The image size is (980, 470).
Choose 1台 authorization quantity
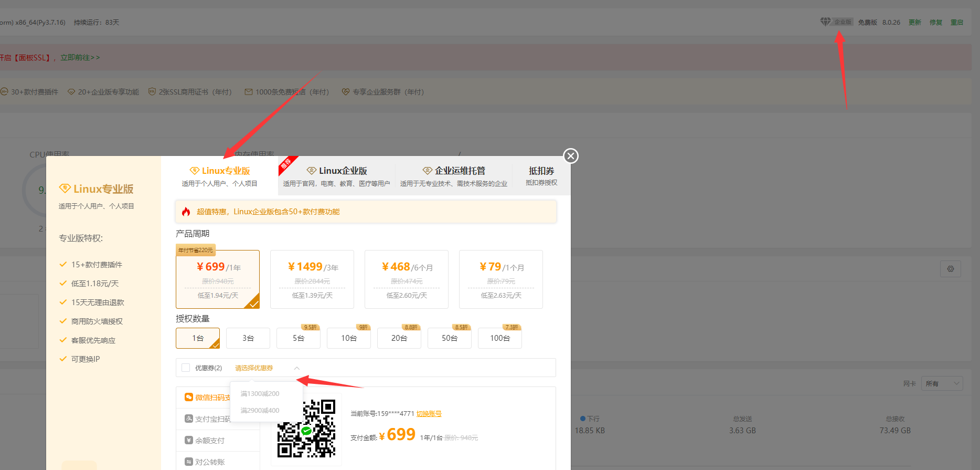198,338
